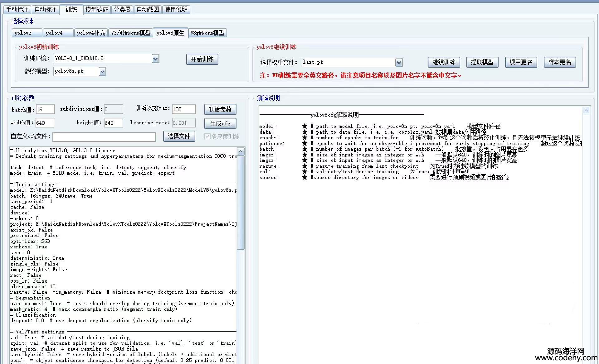
Task: Switch to the 模型验证 tab
Action: (x=97, y=10)
